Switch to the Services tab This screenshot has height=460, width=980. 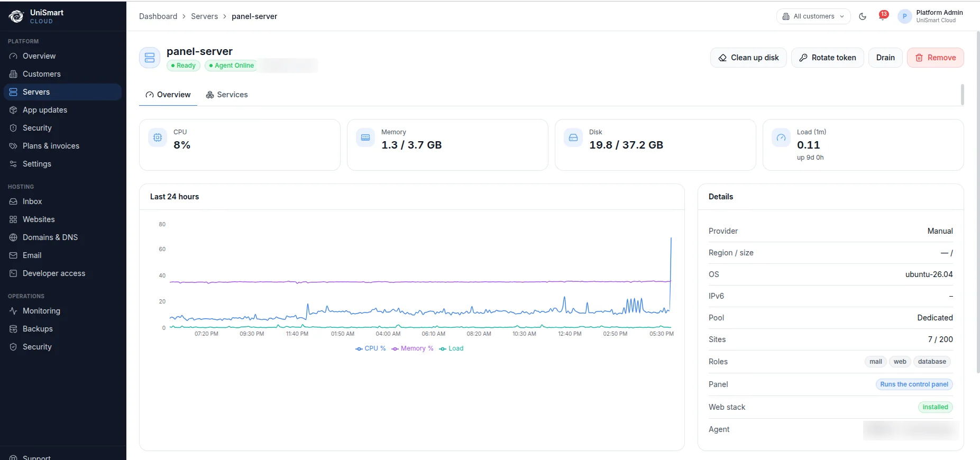pyautogui.click(x=227, y=95)
